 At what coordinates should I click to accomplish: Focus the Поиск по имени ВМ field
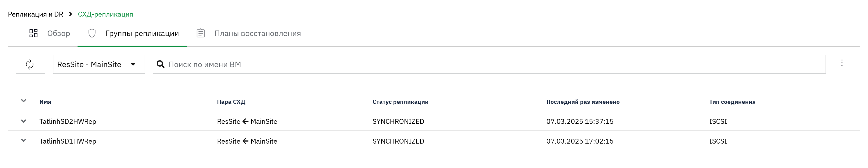click(489, 64)
